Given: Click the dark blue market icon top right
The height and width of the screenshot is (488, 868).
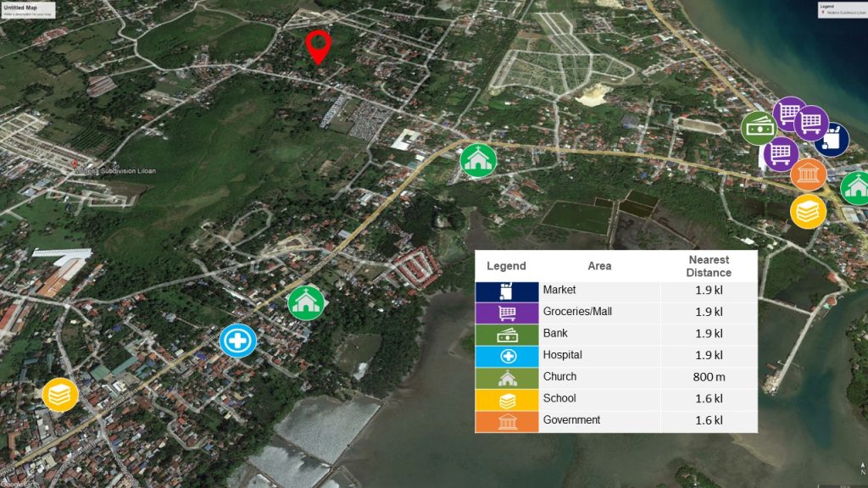Looking at the screenshot, I should [x=832, y=137].
